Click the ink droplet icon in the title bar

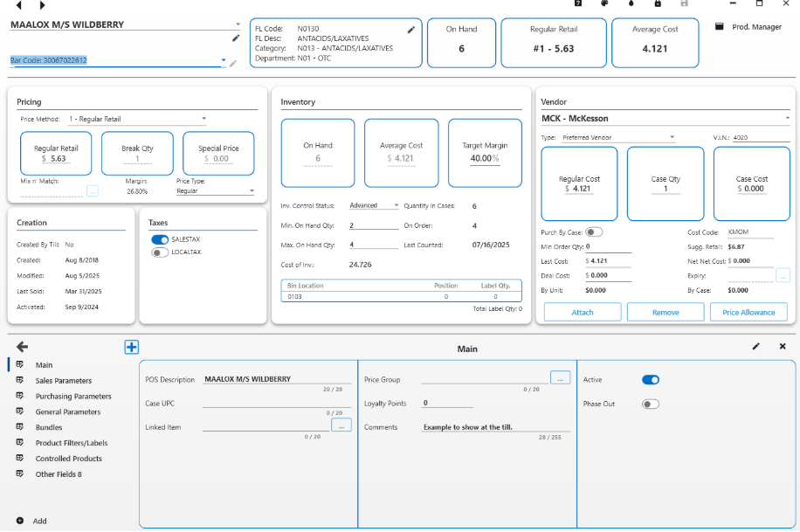click(x=631, y=3)
